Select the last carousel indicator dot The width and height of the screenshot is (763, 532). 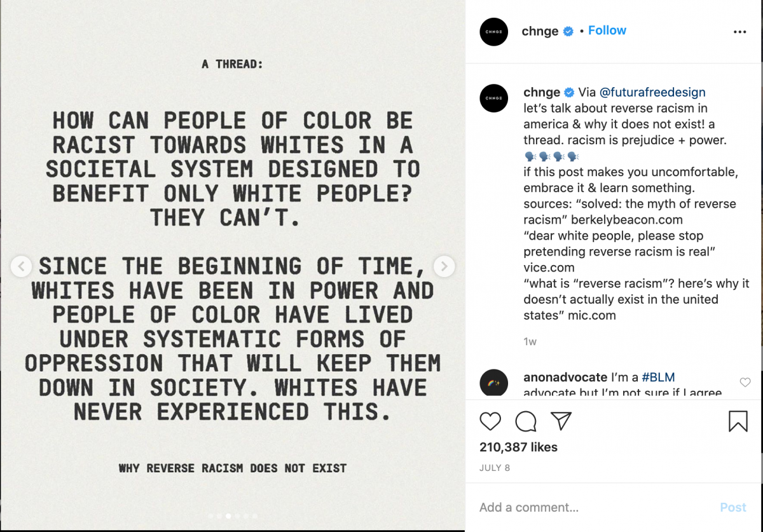(x=255, y=516)
